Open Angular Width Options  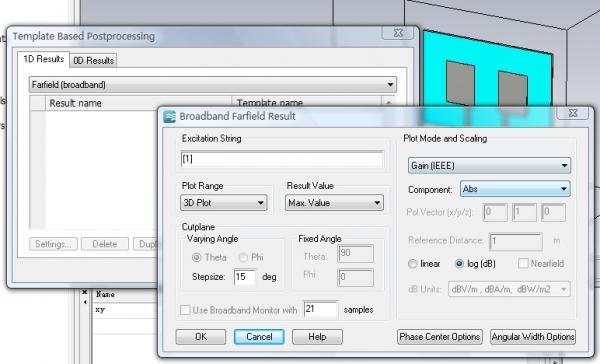[x=533, y=337]
